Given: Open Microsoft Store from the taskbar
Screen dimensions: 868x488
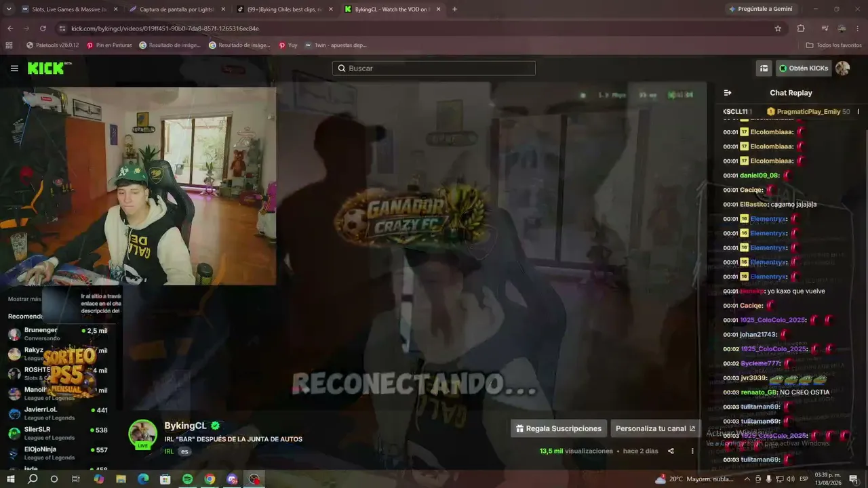Looking at the screenshot, I should (165, 479).
